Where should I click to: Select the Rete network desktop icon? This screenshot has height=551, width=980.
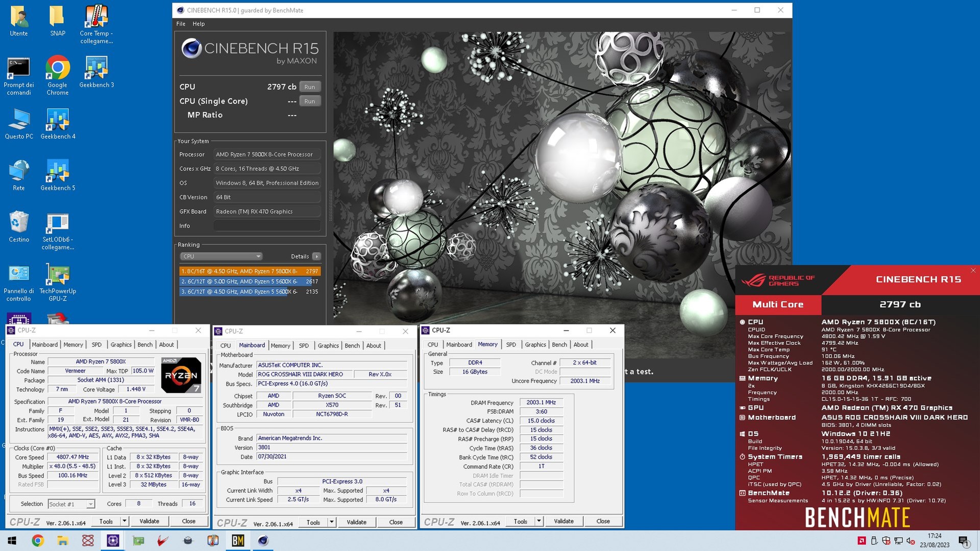tap(19, 176)
